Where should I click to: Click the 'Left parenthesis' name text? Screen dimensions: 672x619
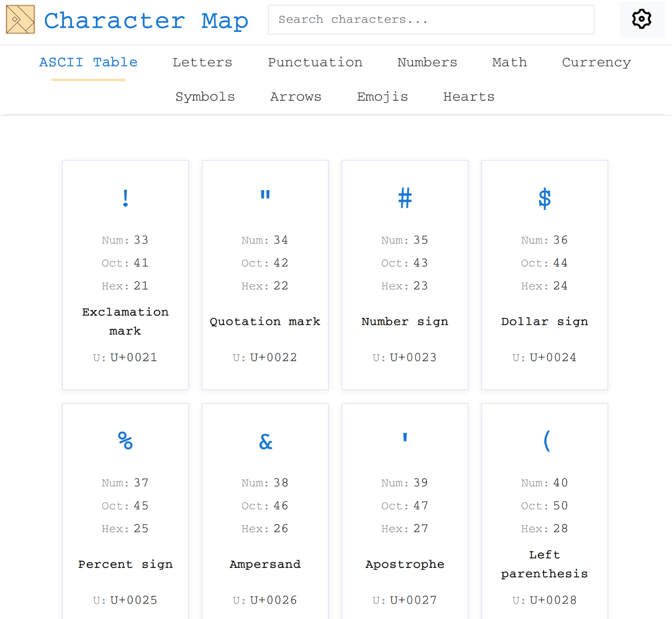pos(545,564)
